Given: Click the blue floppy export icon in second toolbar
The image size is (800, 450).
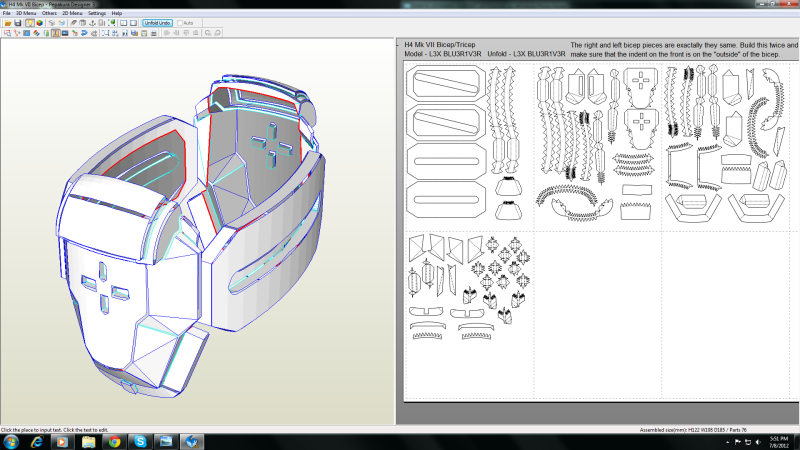Looking at the screenshot, I should coord(134,33).
